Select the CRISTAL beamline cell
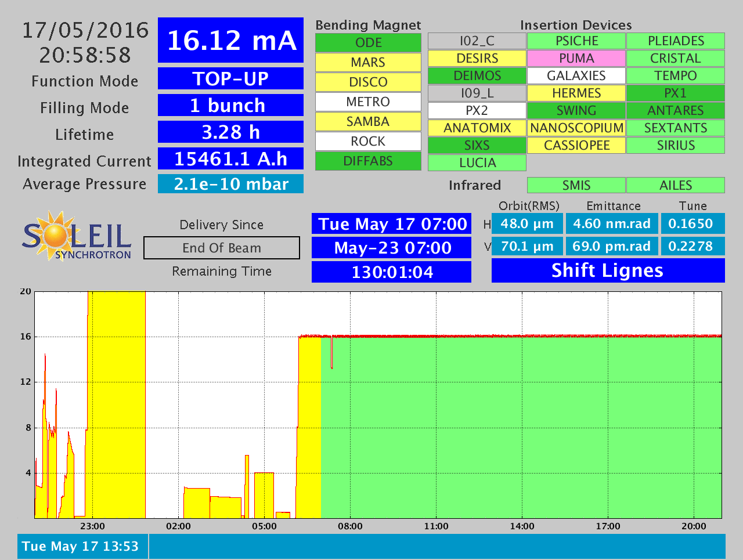Viewport: 743px width, 560px height. [x=676, y=59]
